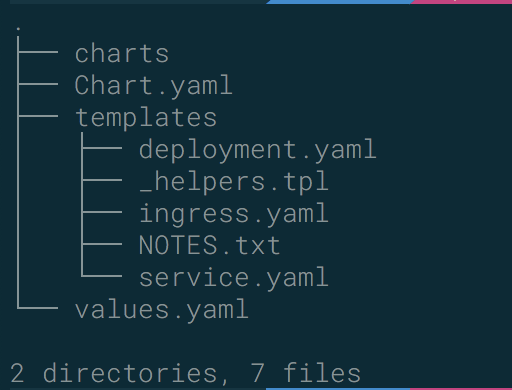Click the NOTES.txt file entry

pos(209,245)
